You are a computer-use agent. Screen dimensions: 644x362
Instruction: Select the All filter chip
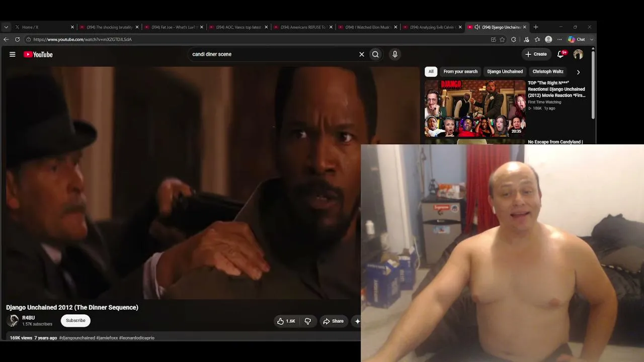click(431, 71)
